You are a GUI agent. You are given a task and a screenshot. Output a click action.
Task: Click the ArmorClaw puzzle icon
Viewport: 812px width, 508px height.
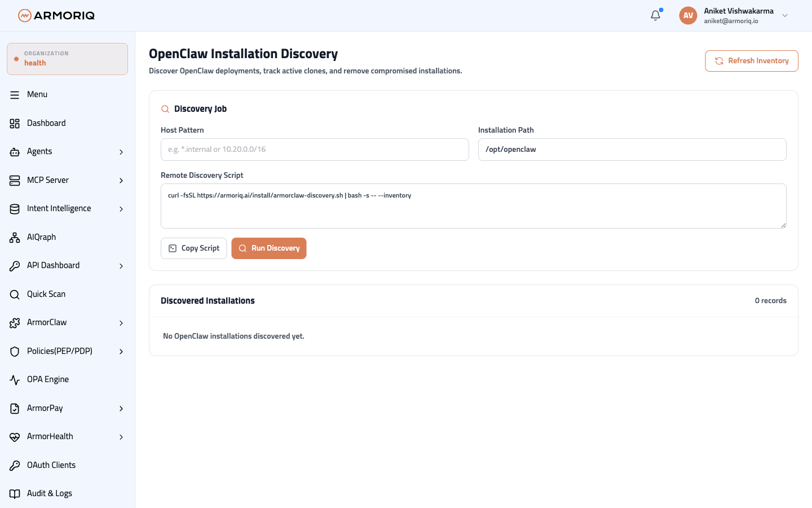tap(15, 323)
